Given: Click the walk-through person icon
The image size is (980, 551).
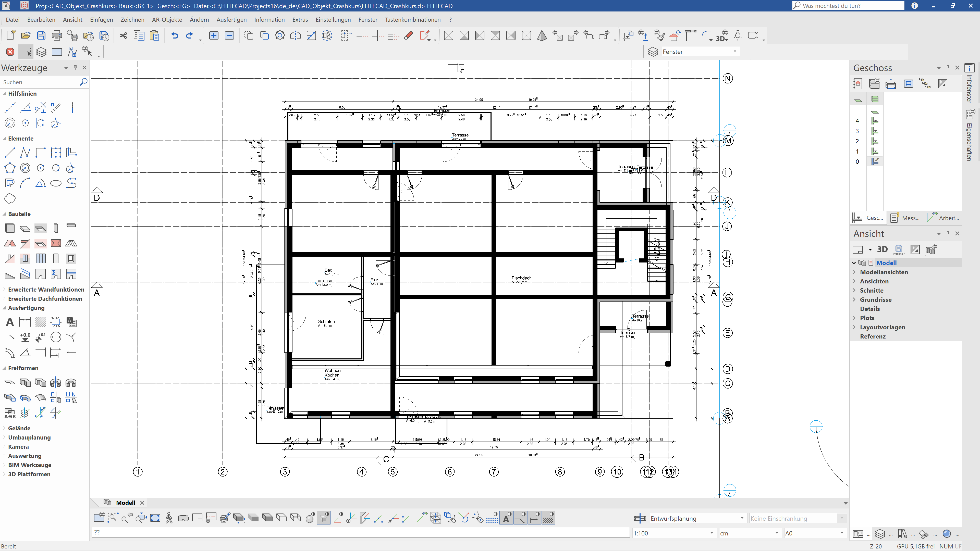Looking at the screenshot, I should click(x=169, y=518).
